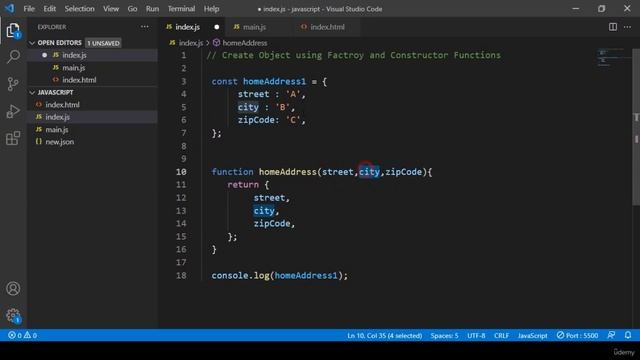The width and height of the screenshot is (640, 360).
Task: Click 'function' keyword on line 10
Action: pos(232,172)
